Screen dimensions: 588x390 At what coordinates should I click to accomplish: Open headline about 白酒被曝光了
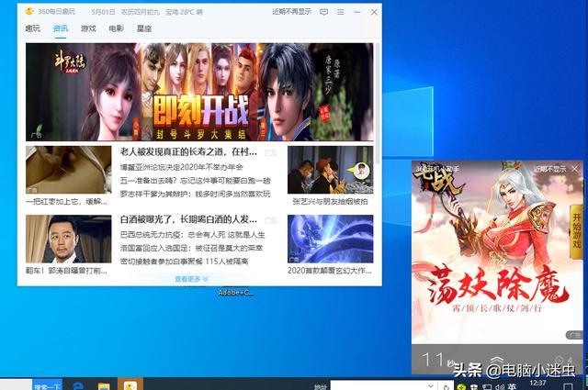click(188, 219)
